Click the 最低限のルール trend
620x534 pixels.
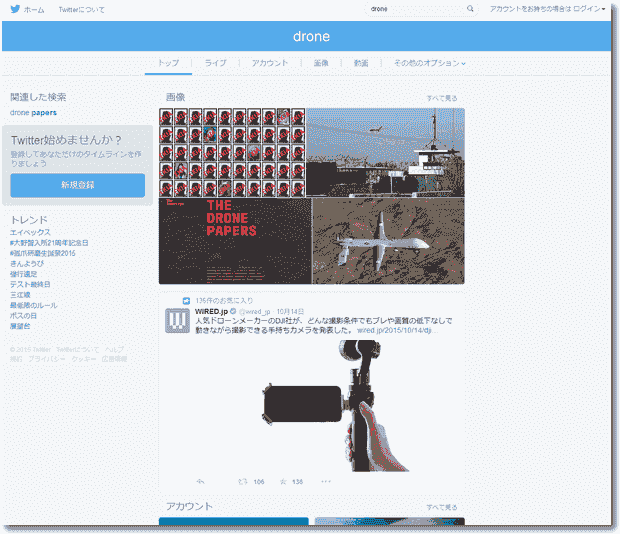point(34,305)
